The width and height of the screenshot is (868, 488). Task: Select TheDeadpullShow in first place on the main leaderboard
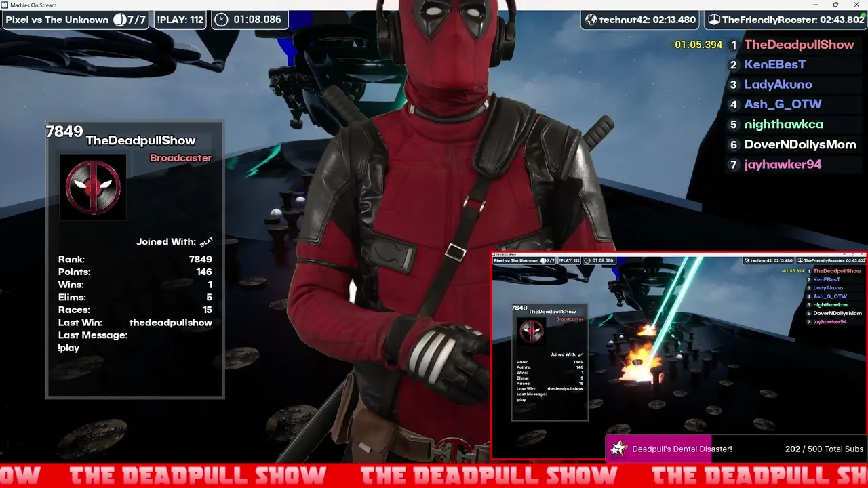[x=799, y=45]
